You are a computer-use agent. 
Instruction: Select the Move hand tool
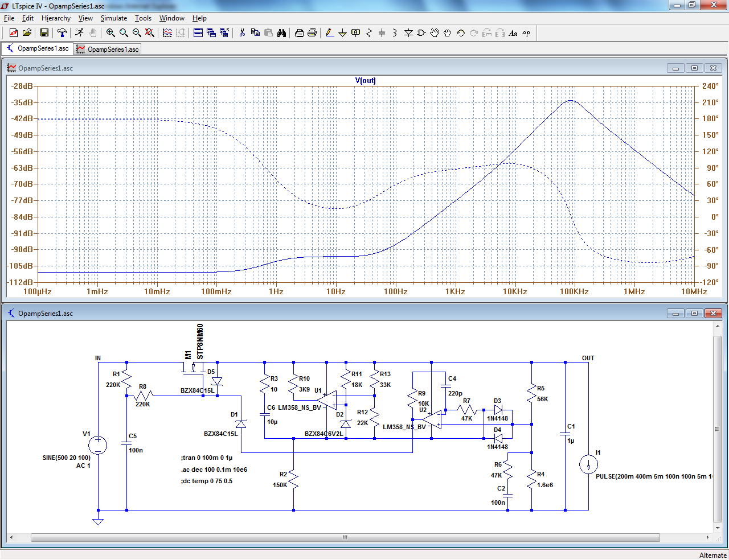[435, 33]
